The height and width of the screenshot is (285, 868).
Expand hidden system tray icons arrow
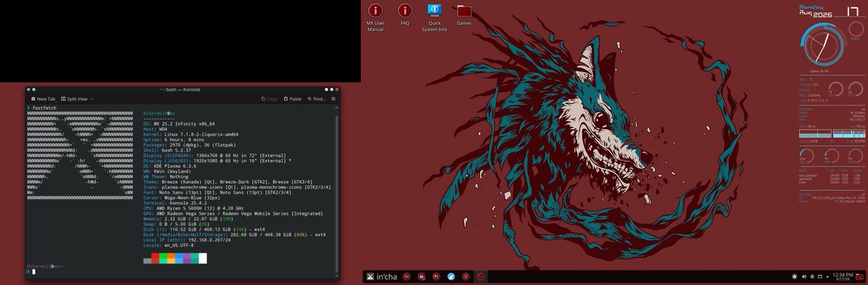point(827,276)
